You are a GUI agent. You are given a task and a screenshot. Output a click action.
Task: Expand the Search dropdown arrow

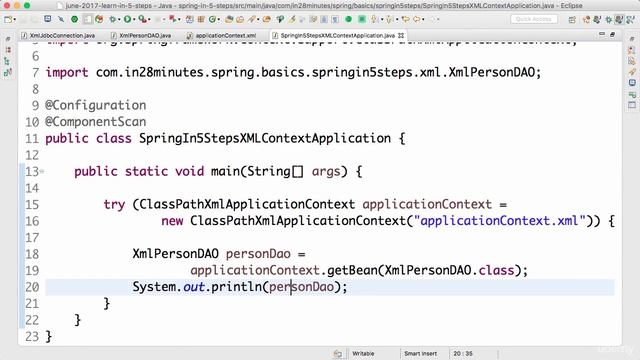pos(258,19)
